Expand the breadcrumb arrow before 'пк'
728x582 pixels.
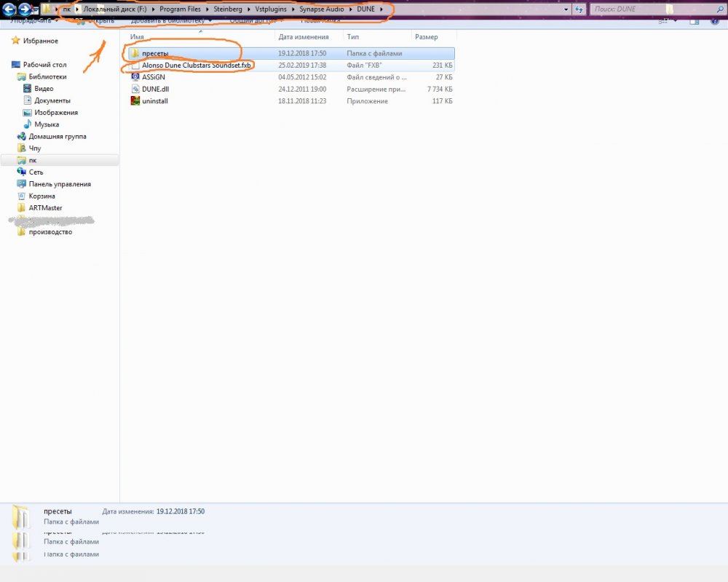57,9
